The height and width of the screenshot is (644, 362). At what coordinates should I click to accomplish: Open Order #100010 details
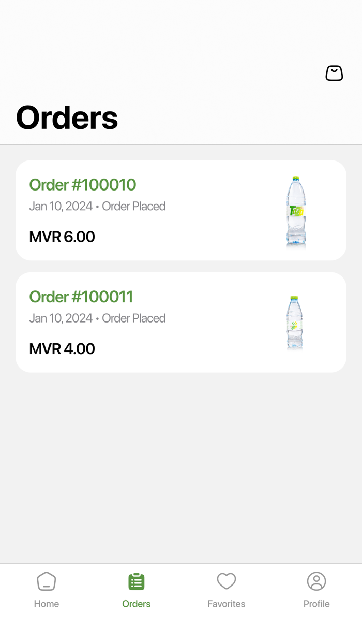[x=82, y=184]
